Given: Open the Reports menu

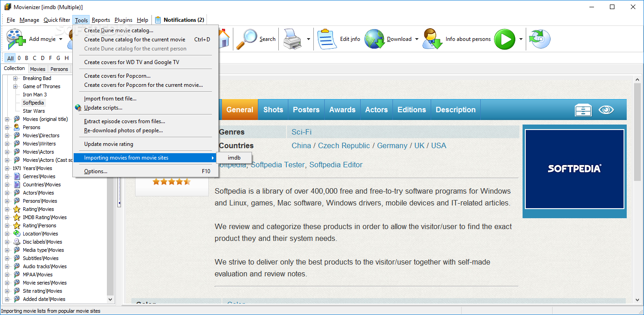Looking at the screenshot, I should [x=101, y=20].
